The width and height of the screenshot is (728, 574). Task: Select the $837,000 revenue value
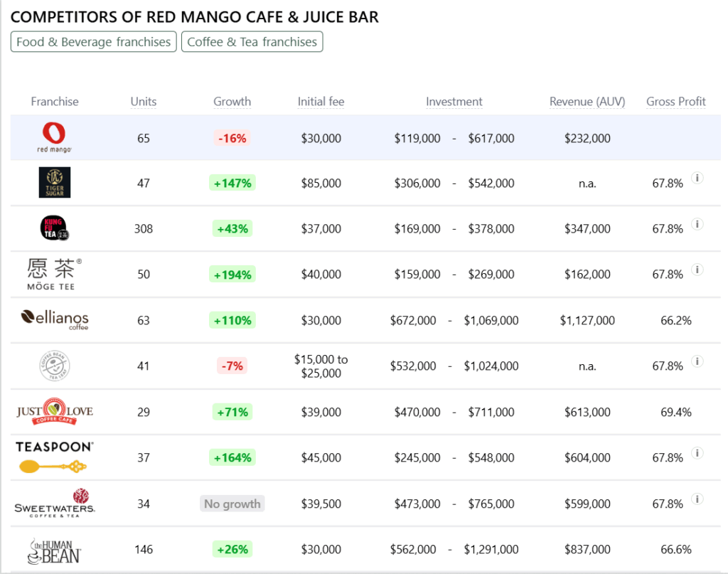click(587, 549)
